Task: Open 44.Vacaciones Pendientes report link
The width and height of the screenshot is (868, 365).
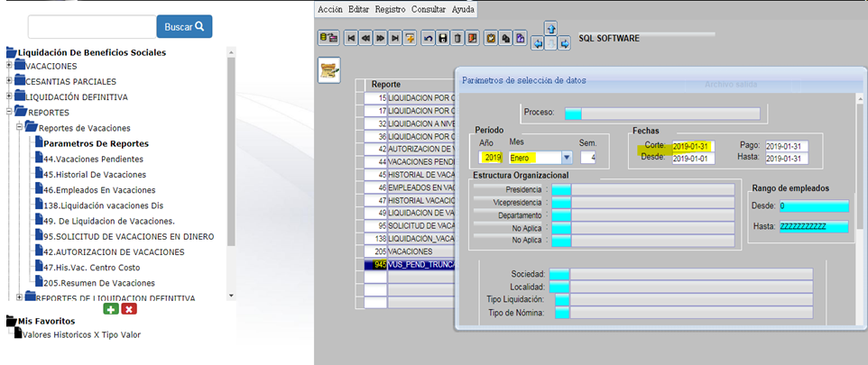Action: point(94,159)
